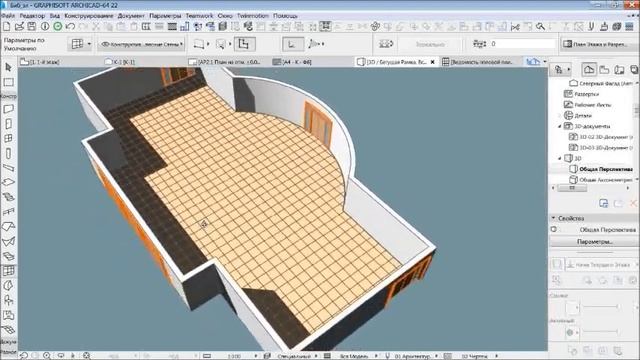This screenshot has height=360, width=640.
Task: Open the second construction method dropdown arrow
Action: click(x=230, y=44)
